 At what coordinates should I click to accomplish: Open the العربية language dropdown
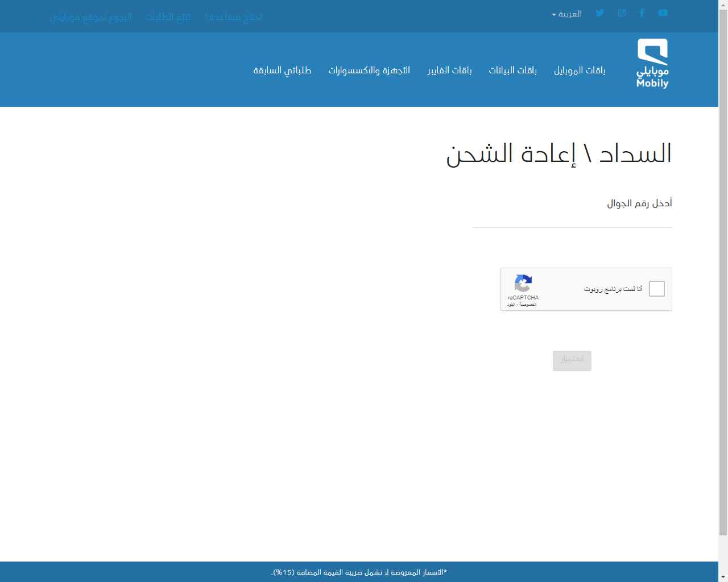[566, 14]
